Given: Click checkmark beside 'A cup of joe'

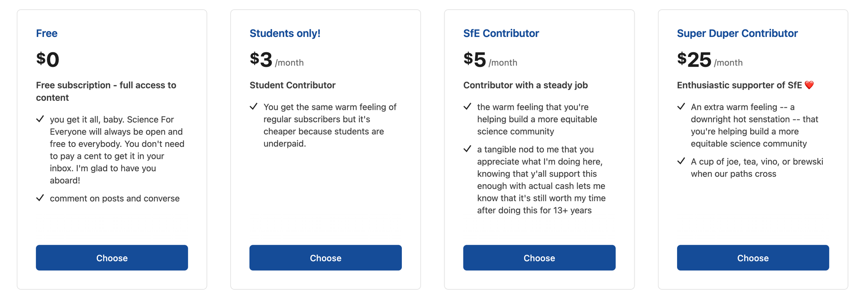Looking at the screenshot, I should [681, 161].
